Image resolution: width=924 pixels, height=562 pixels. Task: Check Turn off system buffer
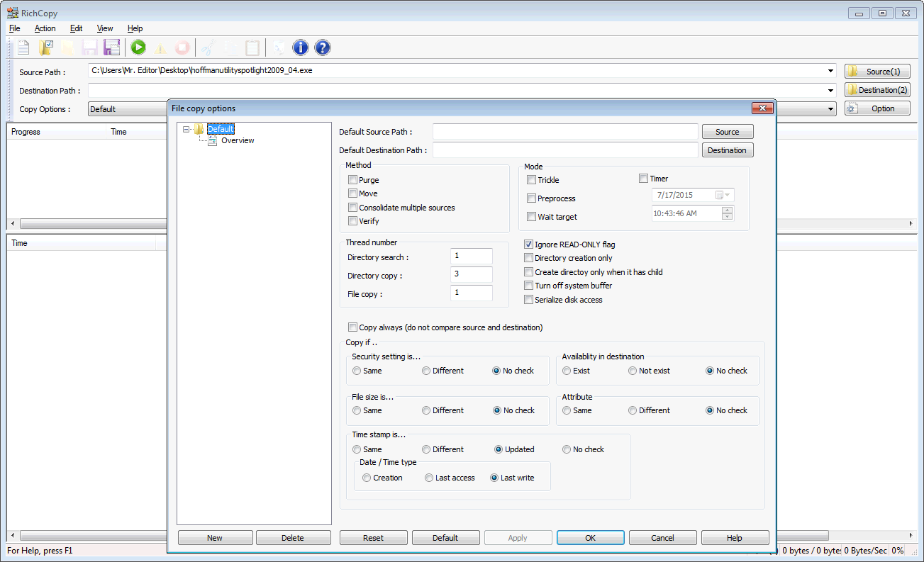(528, 286)
